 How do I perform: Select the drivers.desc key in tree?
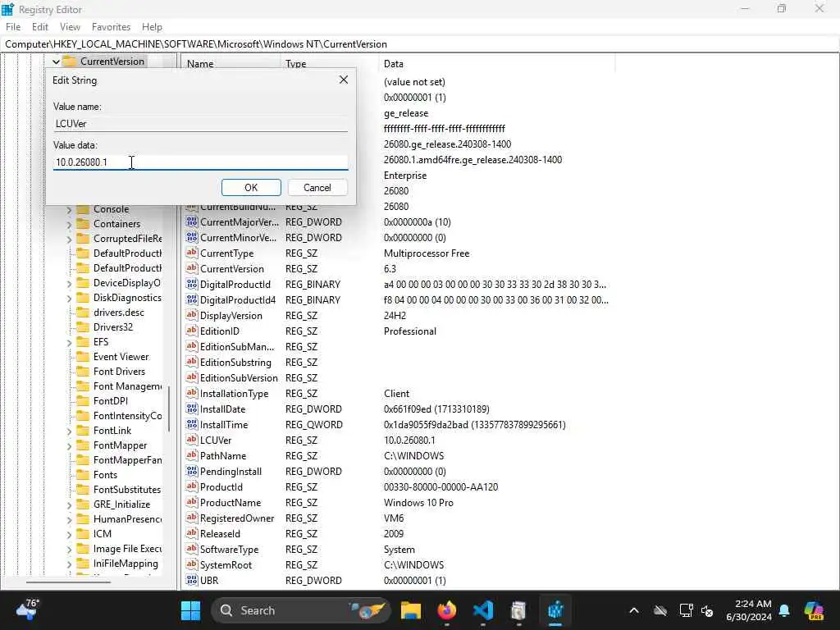pyautogui.click(x=118, y=313)
